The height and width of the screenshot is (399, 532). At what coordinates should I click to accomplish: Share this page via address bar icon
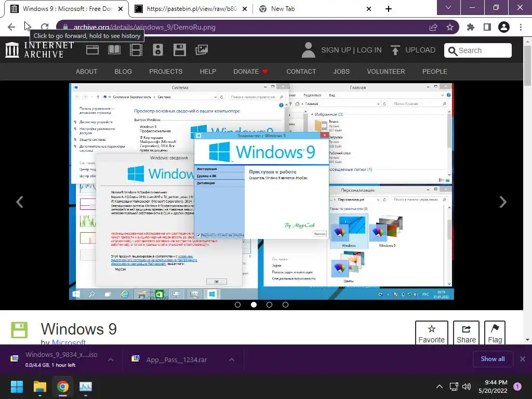(433, 27)
